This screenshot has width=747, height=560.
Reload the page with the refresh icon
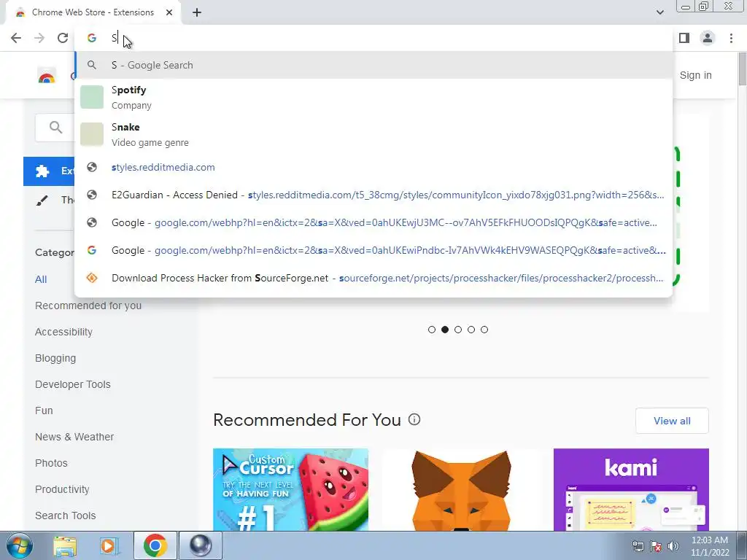tap(63, 38)
